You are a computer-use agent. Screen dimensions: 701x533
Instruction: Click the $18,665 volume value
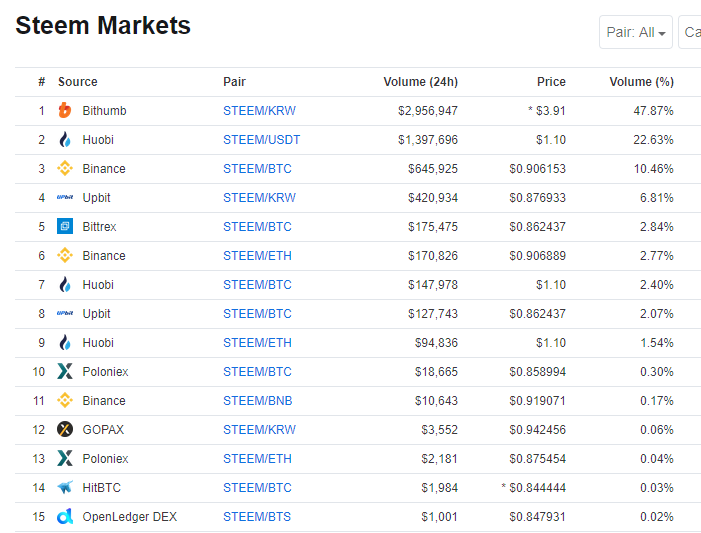tap(436, 372)
